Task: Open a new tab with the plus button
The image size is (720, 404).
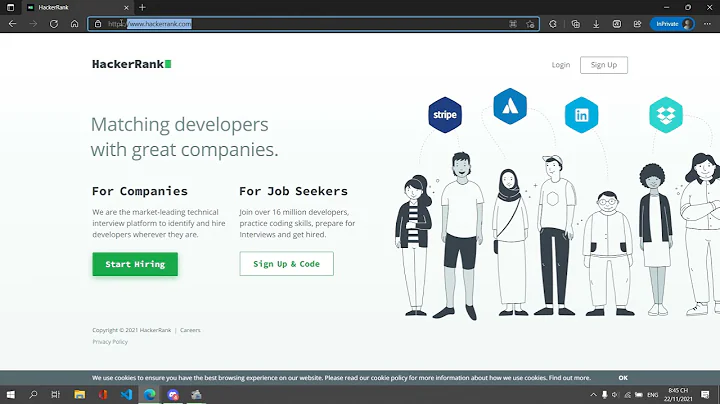Action: pos(142,7)
